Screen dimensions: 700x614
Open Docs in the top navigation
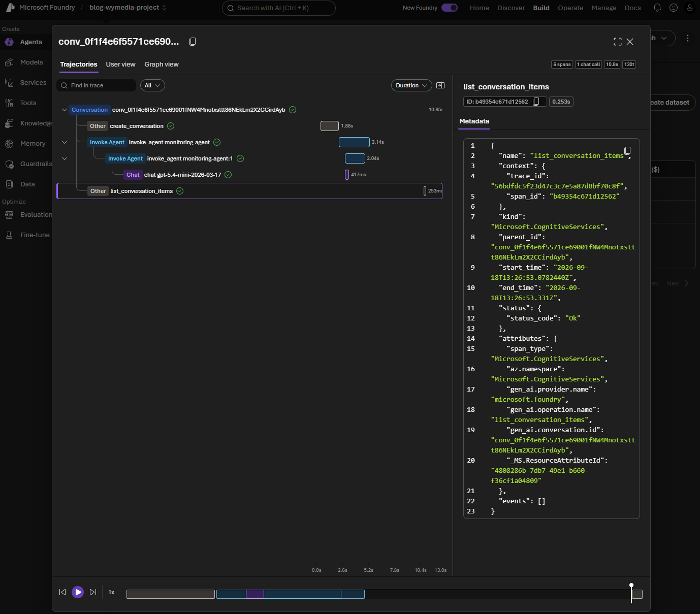[x=633, y=8]
